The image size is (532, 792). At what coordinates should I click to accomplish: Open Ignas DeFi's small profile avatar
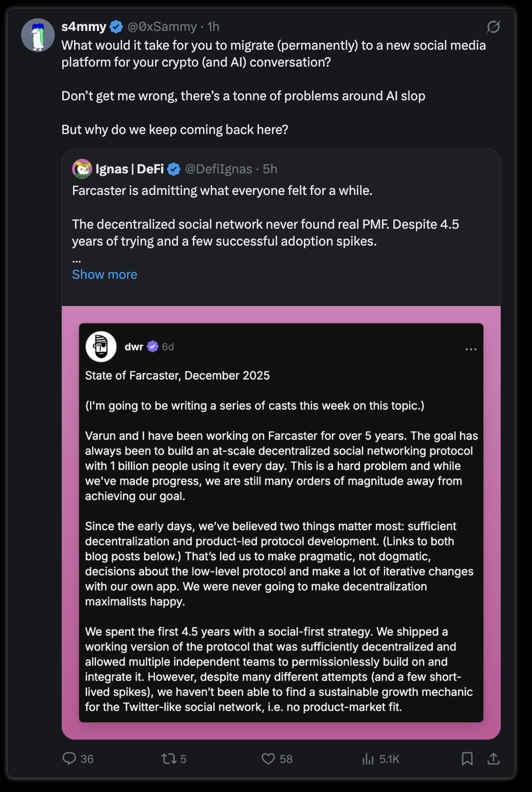point(82,169)
